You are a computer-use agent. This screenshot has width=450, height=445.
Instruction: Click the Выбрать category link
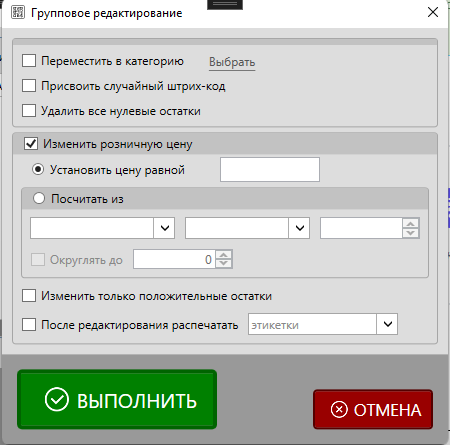point(232,62)
